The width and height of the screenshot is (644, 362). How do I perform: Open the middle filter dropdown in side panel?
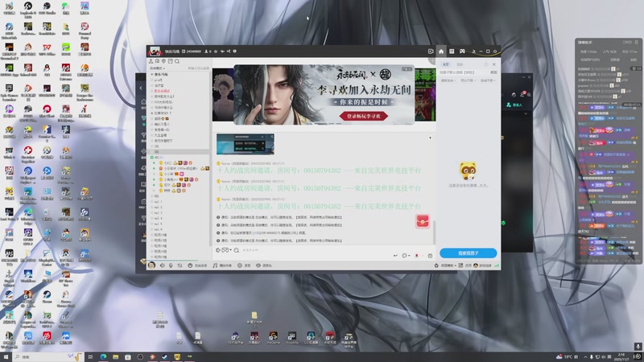(469, 80)
